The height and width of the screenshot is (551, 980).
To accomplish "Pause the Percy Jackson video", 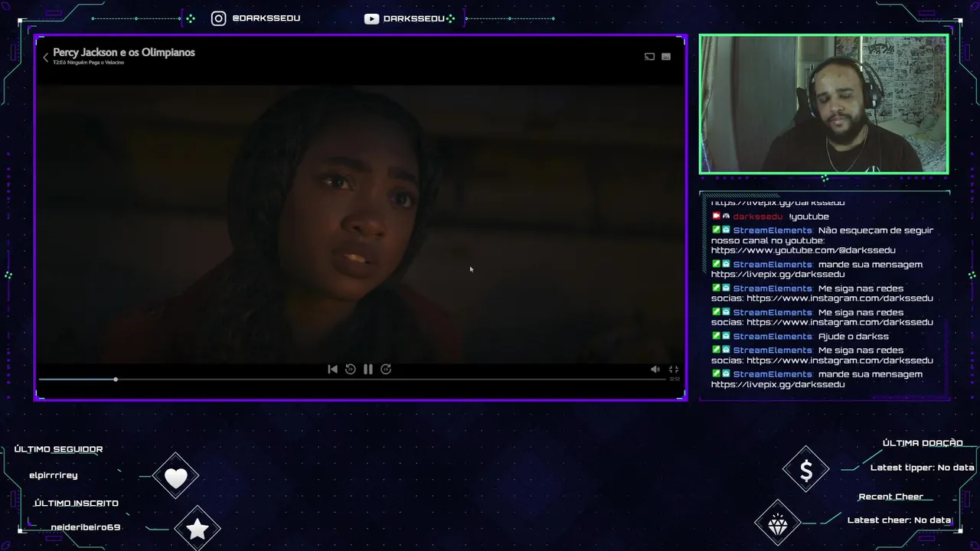I will 368,369.
